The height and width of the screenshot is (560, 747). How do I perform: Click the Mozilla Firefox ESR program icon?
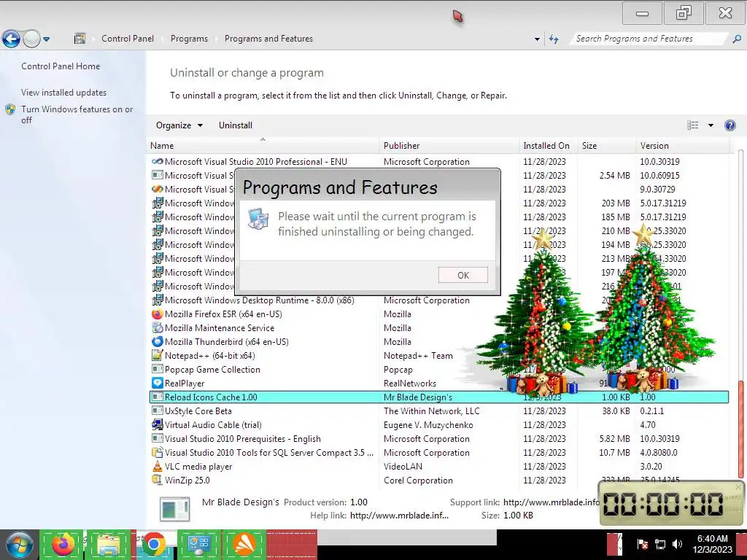tap(158, 314)
